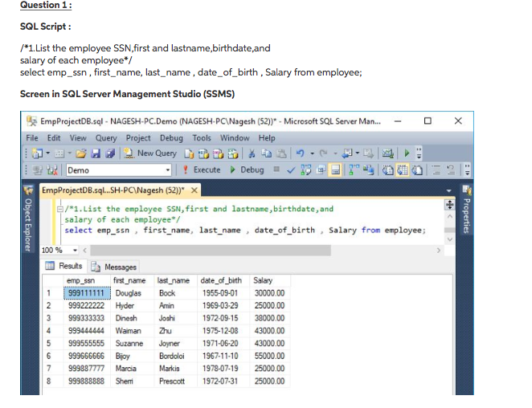This screenshot has height=408, width=532.
Task: Select the highlighted Results to Grid icon
Action: coord(403,170)
